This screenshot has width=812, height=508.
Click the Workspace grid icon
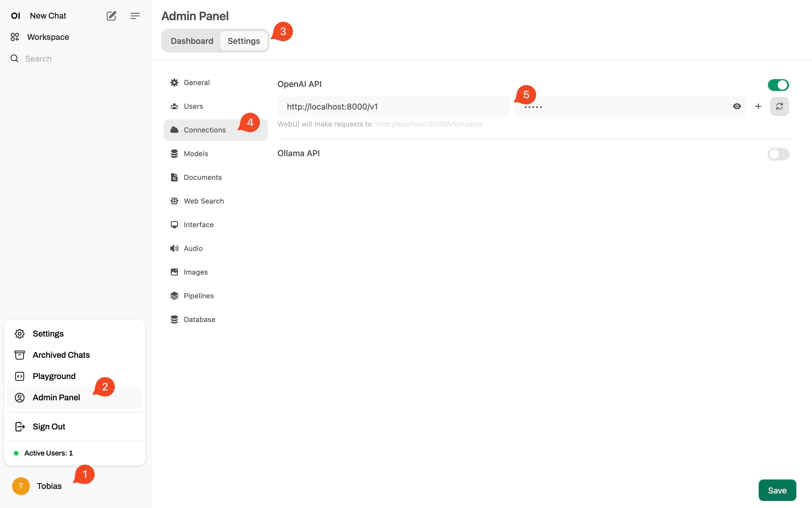click(x=15, y=37)
